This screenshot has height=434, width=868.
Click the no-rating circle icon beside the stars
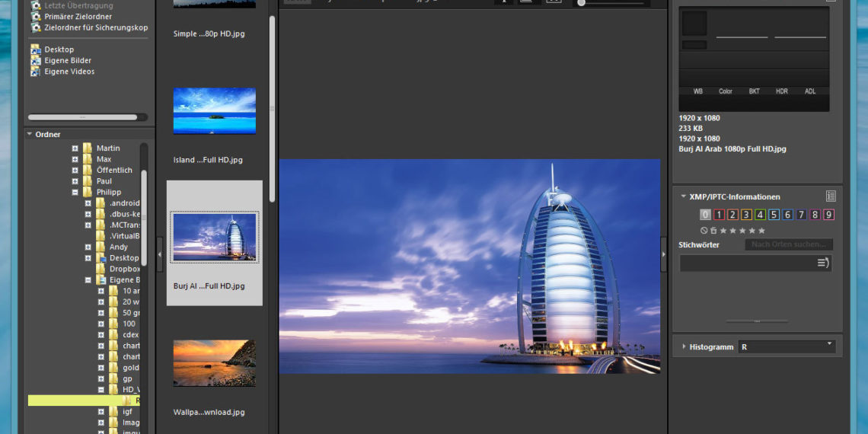click(x=704, y=230)
